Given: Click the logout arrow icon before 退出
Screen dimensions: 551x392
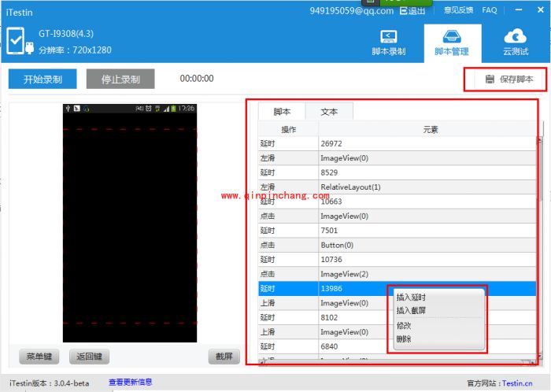Looking at the screenshot, I should (x=403, y=11).
